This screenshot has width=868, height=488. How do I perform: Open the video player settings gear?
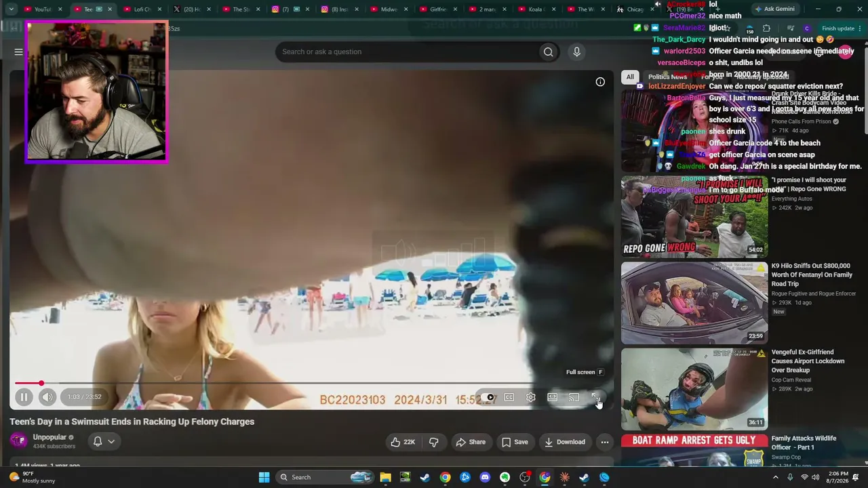(x=531, y=398)
